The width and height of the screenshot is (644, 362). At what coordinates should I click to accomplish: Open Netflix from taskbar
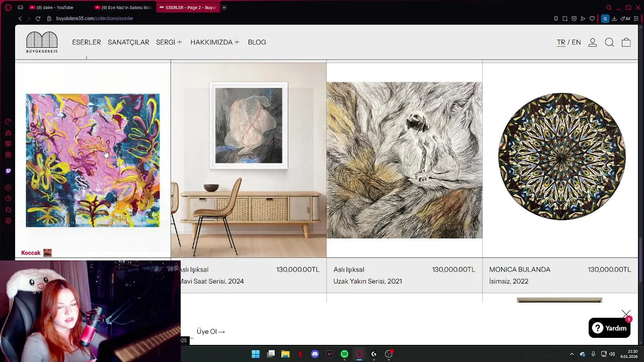pyautogui.click(x=300, y=354)
